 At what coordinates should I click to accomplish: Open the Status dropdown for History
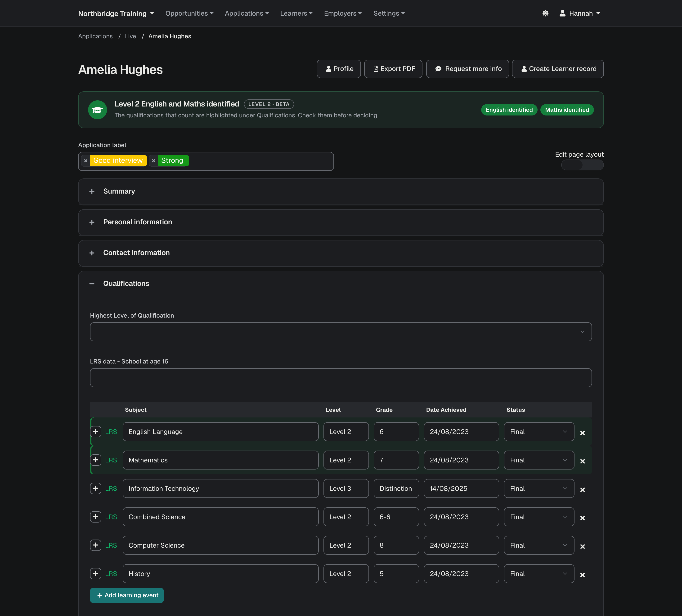pos(539,573)
